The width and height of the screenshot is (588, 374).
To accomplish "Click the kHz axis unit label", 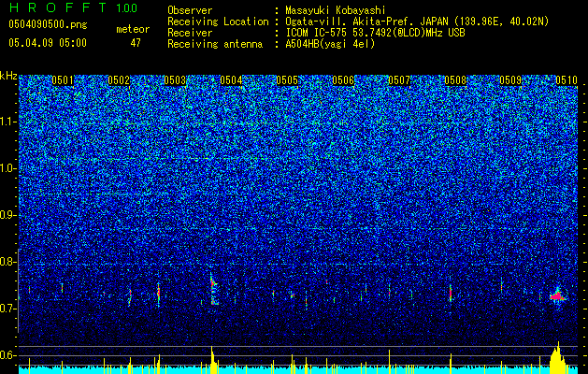I will click(8, 76).
